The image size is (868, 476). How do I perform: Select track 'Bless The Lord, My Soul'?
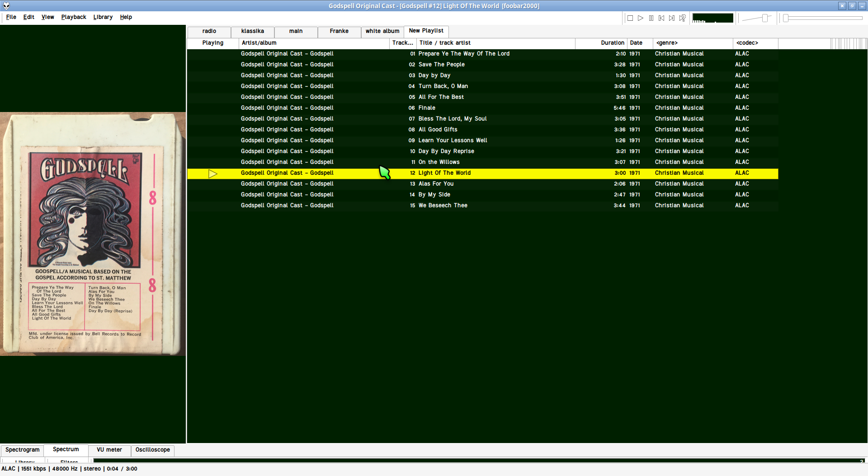point(483,119)
